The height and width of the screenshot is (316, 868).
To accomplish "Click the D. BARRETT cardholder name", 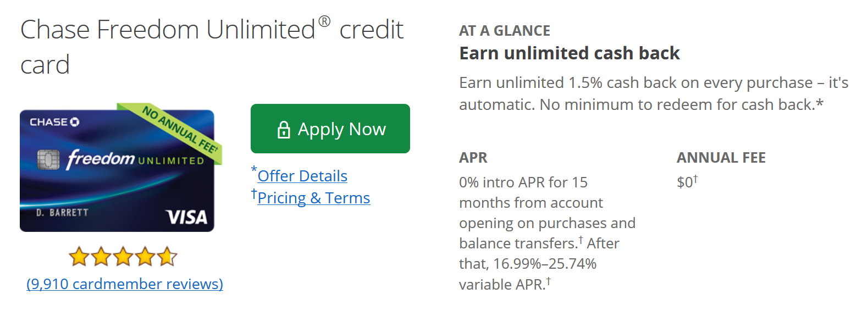I will [x=62, y=213].
